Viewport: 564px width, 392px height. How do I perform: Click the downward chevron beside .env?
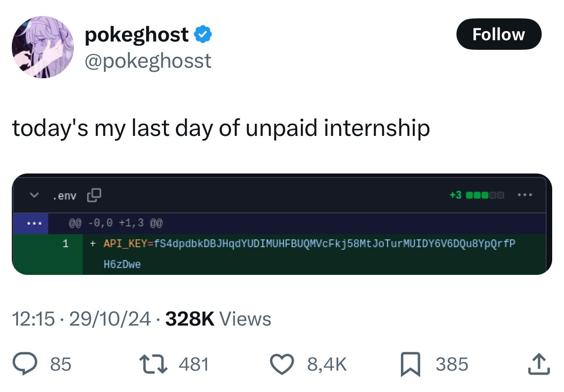coord(33,196)
